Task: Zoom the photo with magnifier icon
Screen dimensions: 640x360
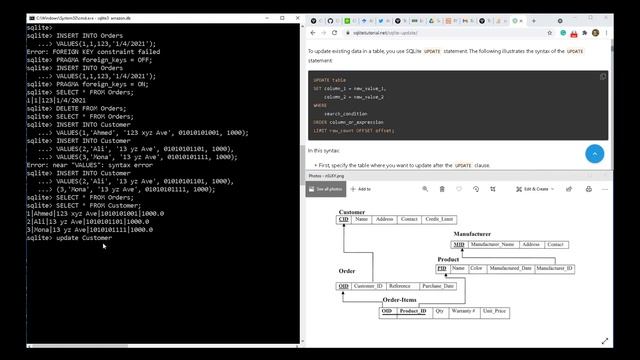Action: pyautogui.click(x=425, y=189)
